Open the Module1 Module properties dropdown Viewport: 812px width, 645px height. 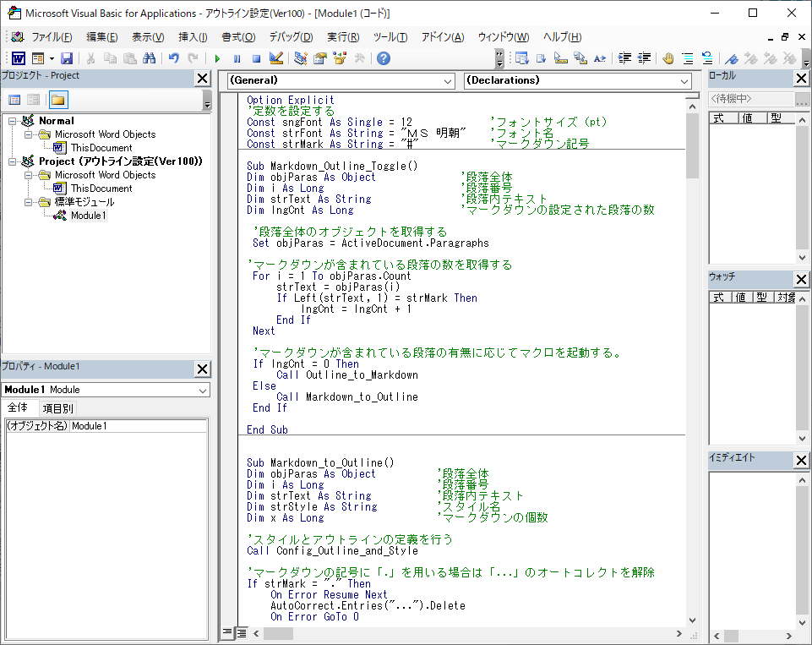[x=203, y=390]
